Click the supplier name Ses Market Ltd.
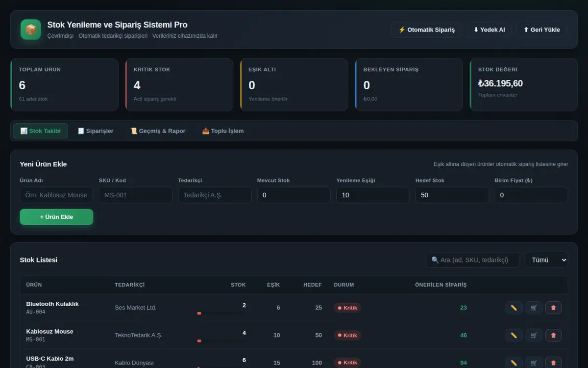This screenshot has width=588, height=368. point(136,308)
